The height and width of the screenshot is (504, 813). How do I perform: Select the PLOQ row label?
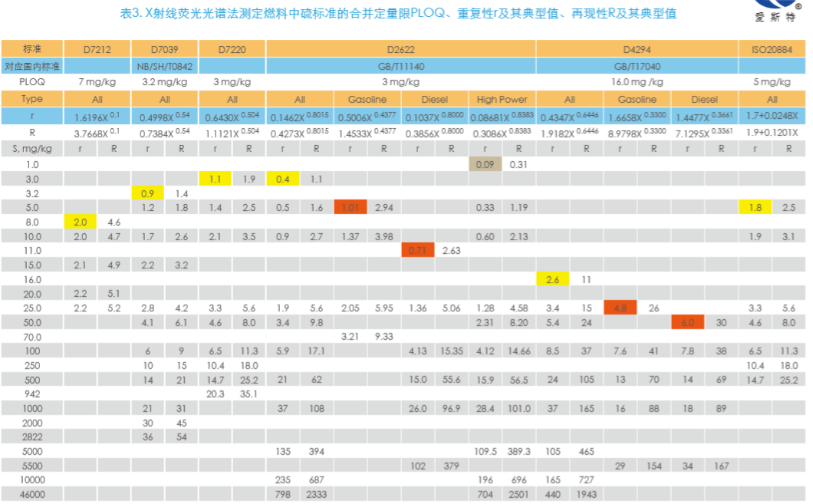point(32,82)
